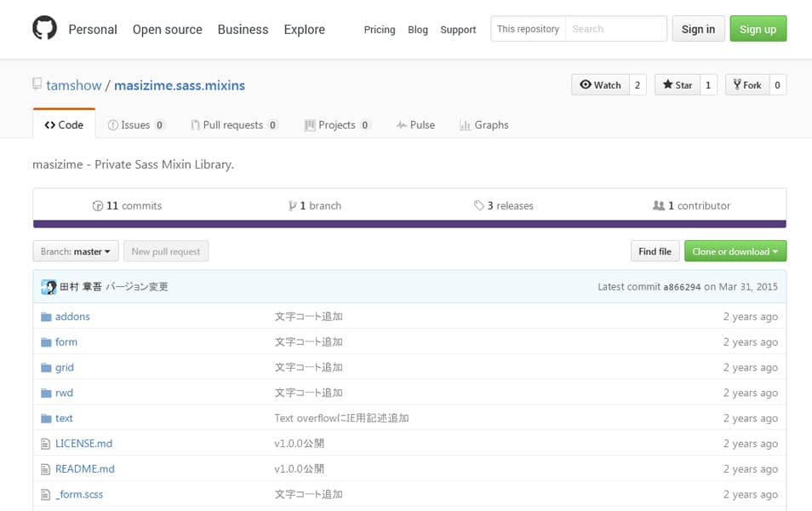Click the Find file button

(x=655, y=251)
